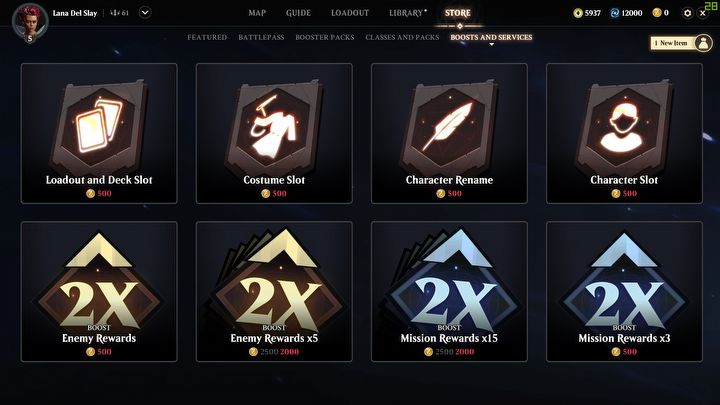Click the gold coin currency 5937
Viewport: 720px width, 405px height.
(x=587, y=13)
